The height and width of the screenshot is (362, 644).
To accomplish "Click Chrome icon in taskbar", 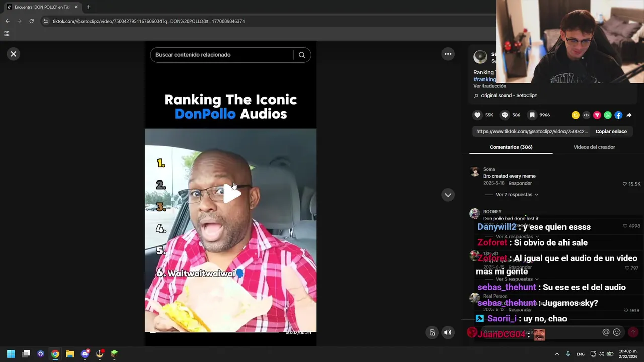I will (55, 354).
